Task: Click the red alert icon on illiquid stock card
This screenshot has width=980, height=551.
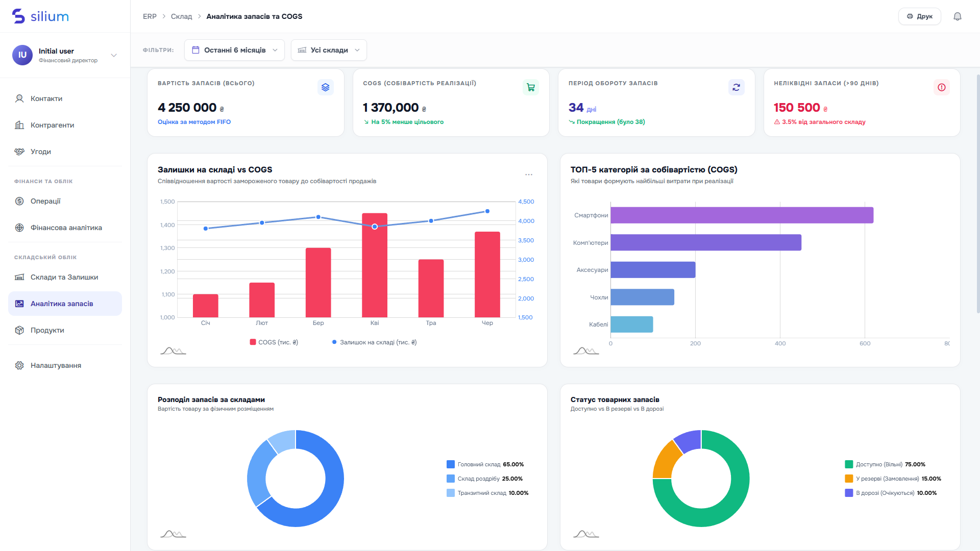Action: tap(942, 87)
